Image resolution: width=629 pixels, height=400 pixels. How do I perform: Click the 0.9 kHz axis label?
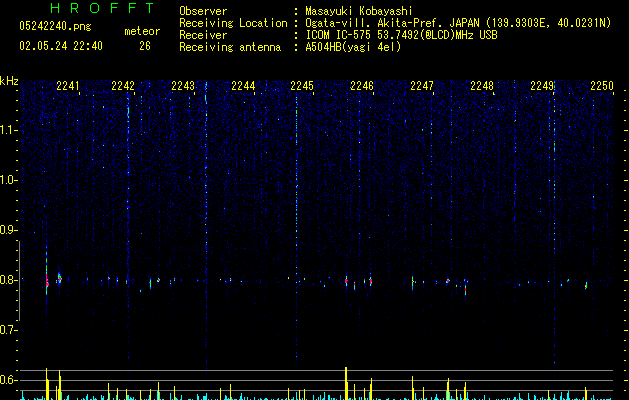(x=8, y=230)
